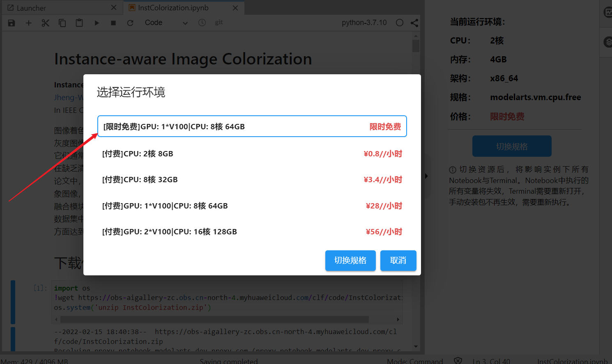Interrupt the kernel with the stop icon
This screenshot has width=612, height=364.
point(113,23)
